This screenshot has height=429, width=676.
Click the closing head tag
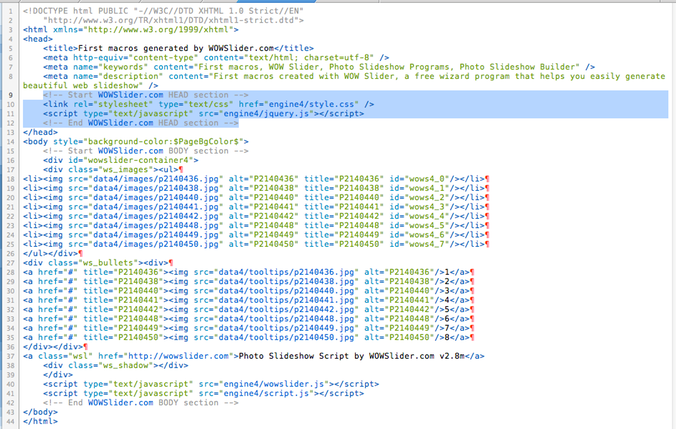point(40,132)
